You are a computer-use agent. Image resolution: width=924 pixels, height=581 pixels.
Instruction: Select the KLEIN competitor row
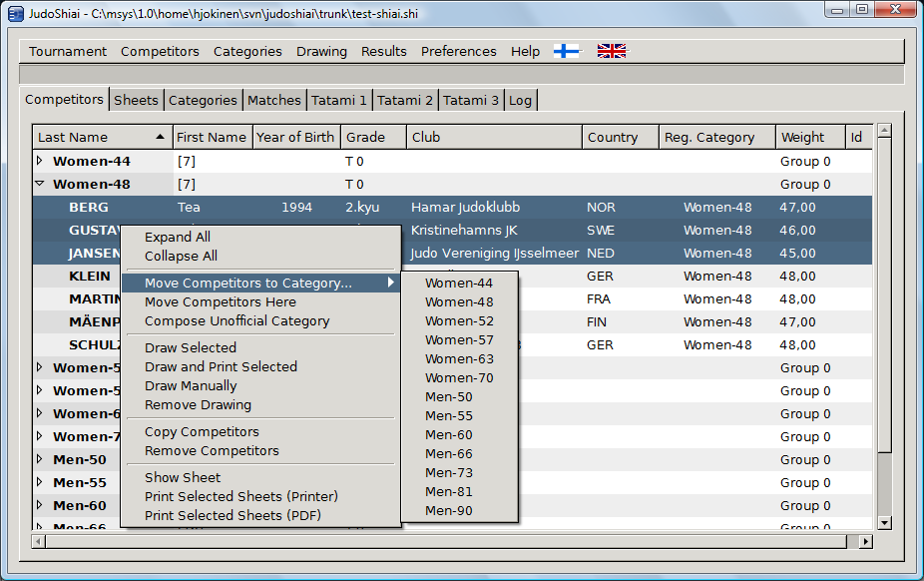[x=90, y=276]
